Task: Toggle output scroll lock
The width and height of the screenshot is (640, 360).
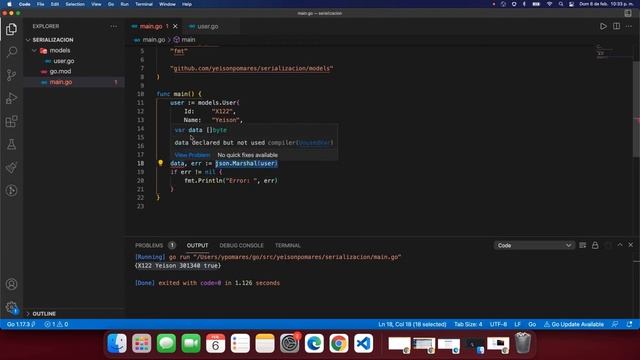Action: point(595,245)
